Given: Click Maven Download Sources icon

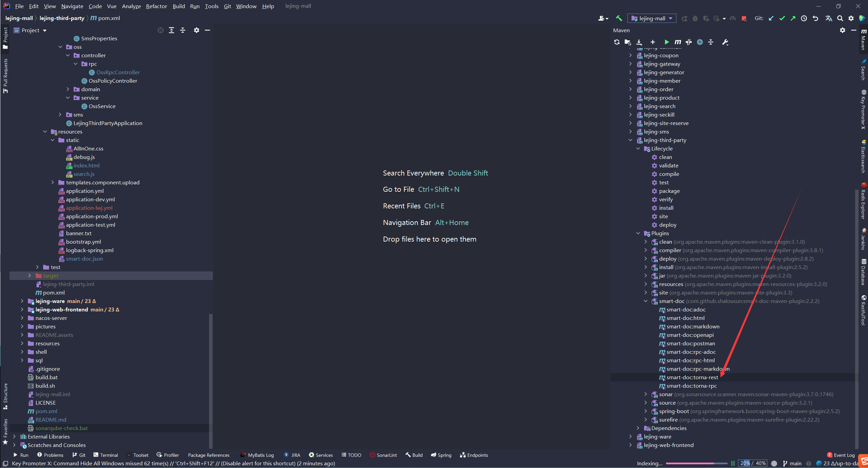Looking at the screenshot, I should 639,42.
